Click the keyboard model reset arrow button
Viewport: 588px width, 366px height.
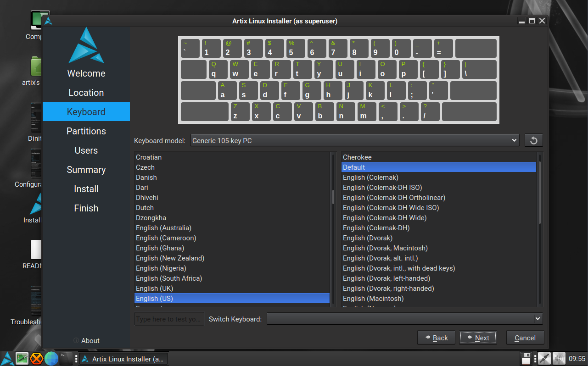[533, 140]
